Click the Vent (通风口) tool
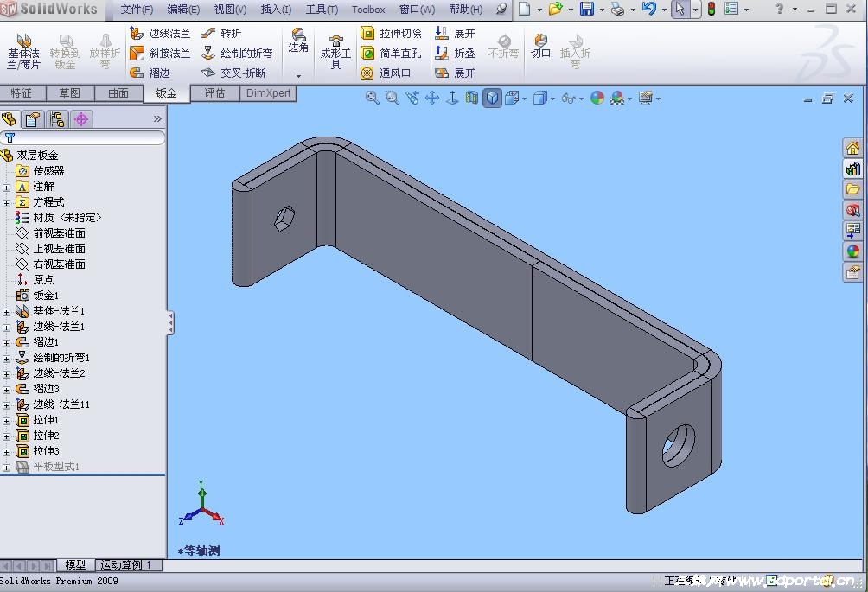 click(x=386, y=73)
